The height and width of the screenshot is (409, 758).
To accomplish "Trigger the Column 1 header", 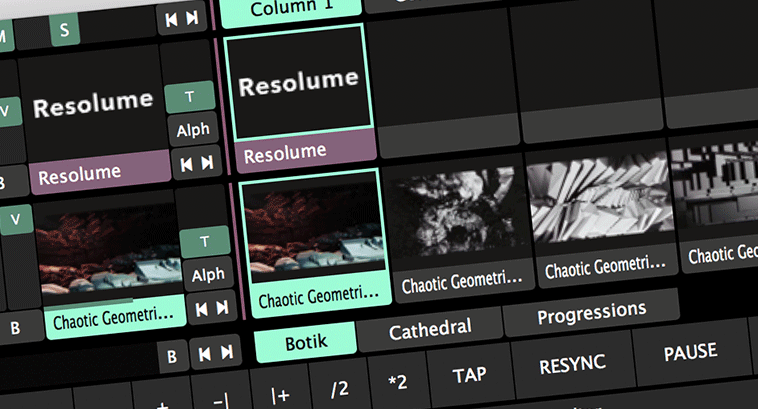I will coord(291,10).
